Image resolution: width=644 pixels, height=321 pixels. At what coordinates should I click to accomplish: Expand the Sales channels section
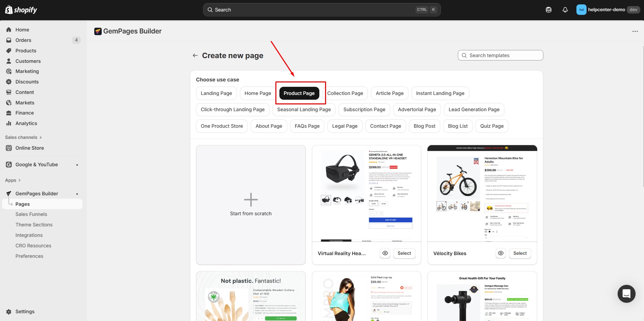[x=24, y=137]
